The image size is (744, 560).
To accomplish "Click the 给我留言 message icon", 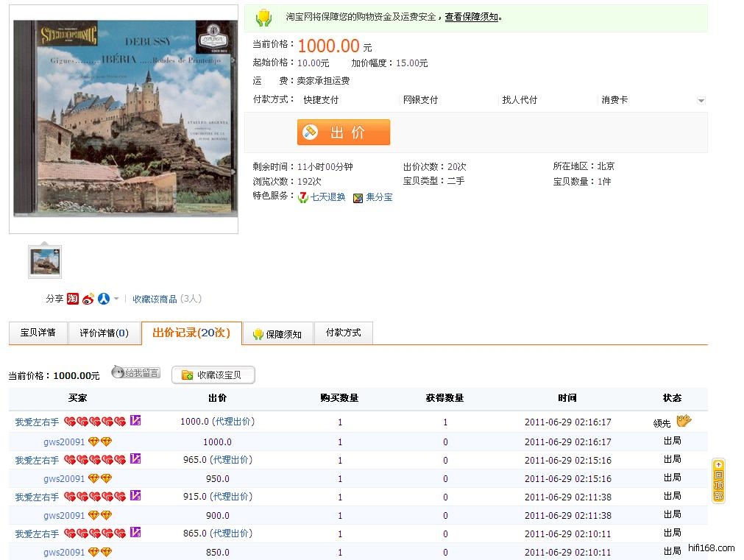I will pyautogui.click(x=135, y=373).
